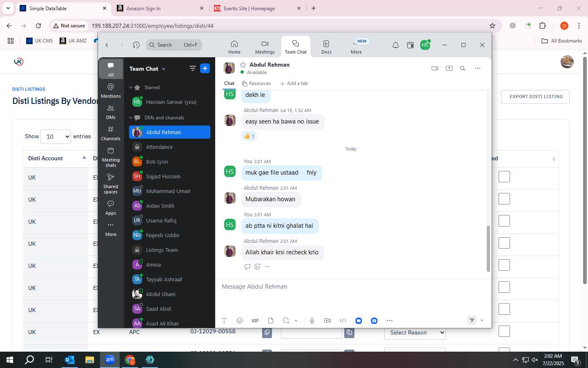Open the All chats sidebar icon
This screenshot has width=588, height=368.
111,69
